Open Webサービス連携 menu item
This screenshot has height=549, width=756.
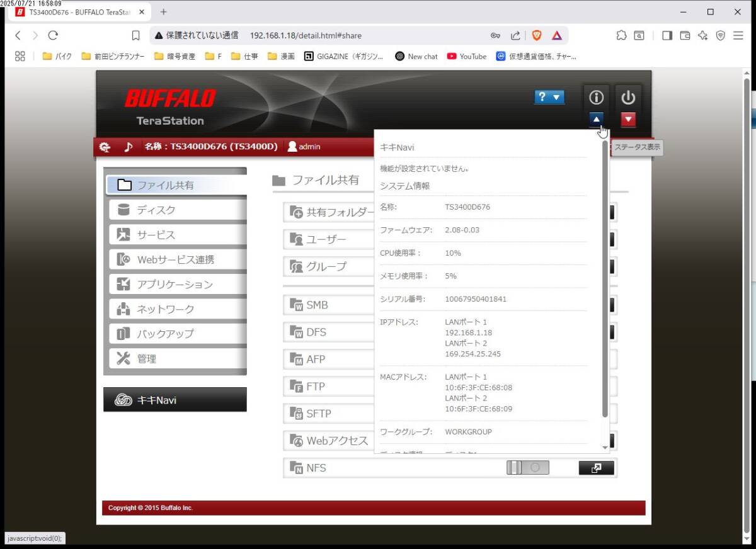click(x=178, y=259)
